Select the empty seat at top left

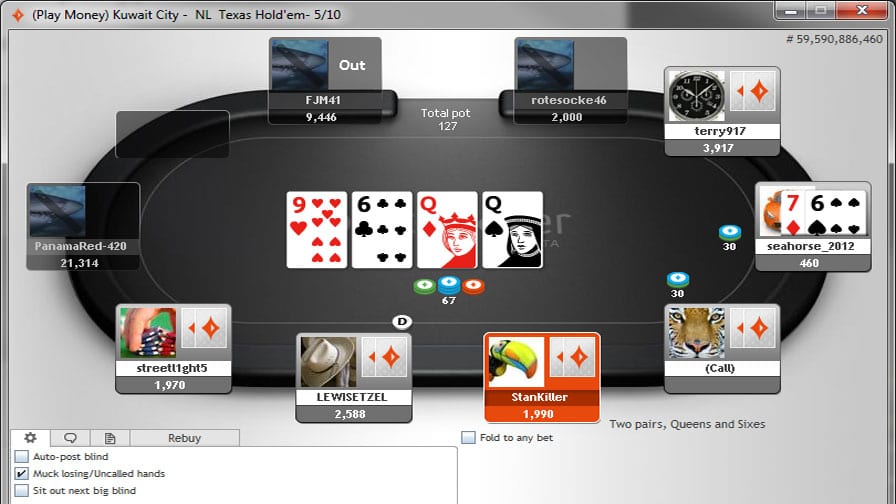pyautogui.click(x=173, y=134)
